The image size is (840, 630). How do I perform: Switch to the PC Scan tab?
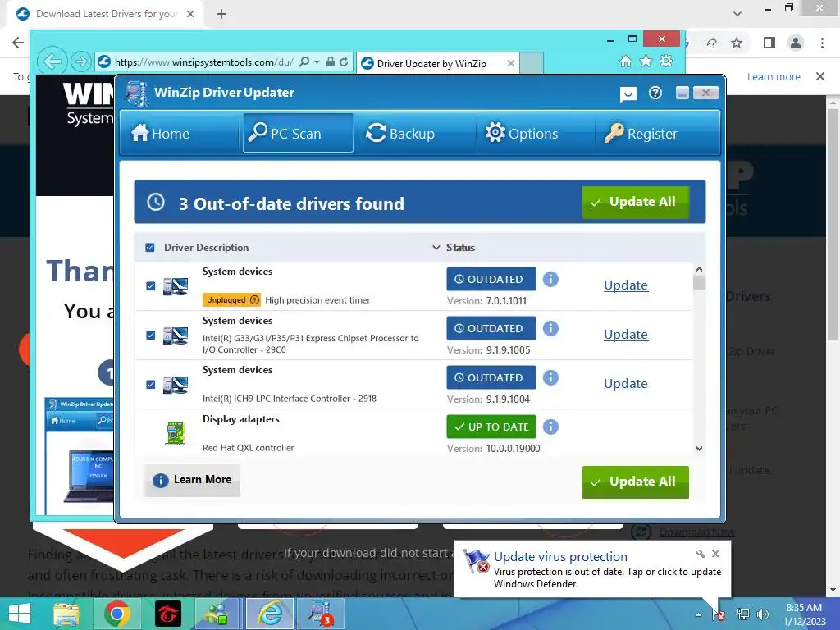[x=298, y=133]
